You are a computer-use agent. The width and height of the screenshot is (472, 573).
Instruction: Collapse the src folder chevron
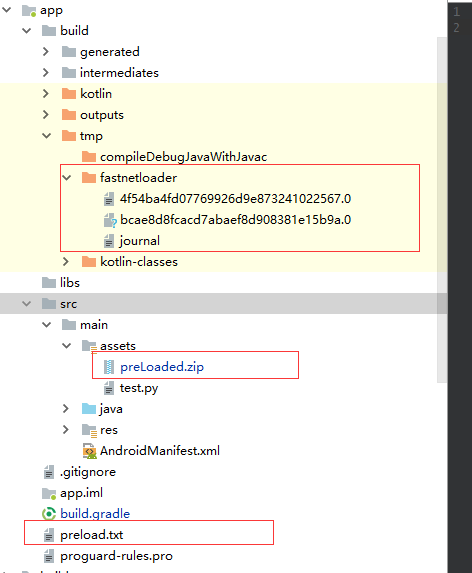[x=27, y=304]
